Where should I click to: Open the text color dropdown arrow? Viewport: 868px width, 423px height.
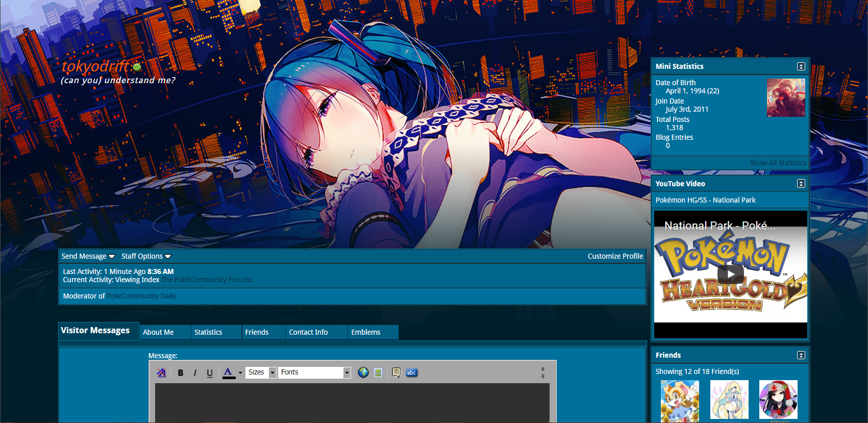(x=240, y=373)
